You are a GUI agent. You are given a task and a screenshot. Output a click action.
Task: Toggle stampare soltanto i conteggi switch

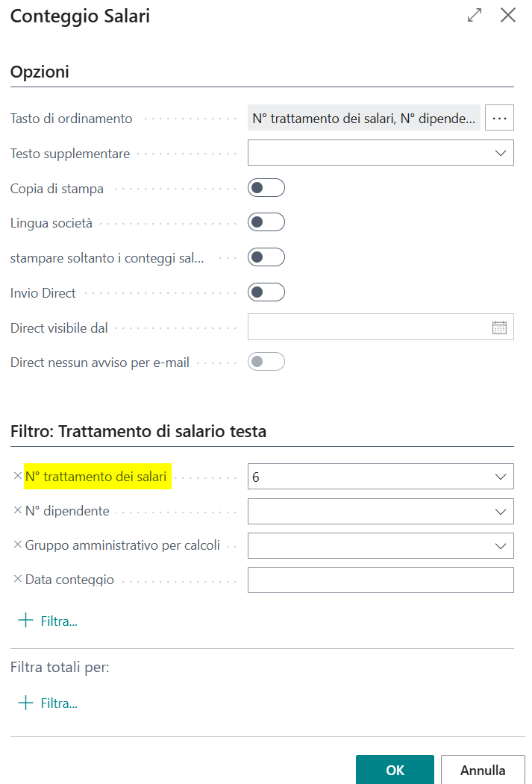click(266, 257)
